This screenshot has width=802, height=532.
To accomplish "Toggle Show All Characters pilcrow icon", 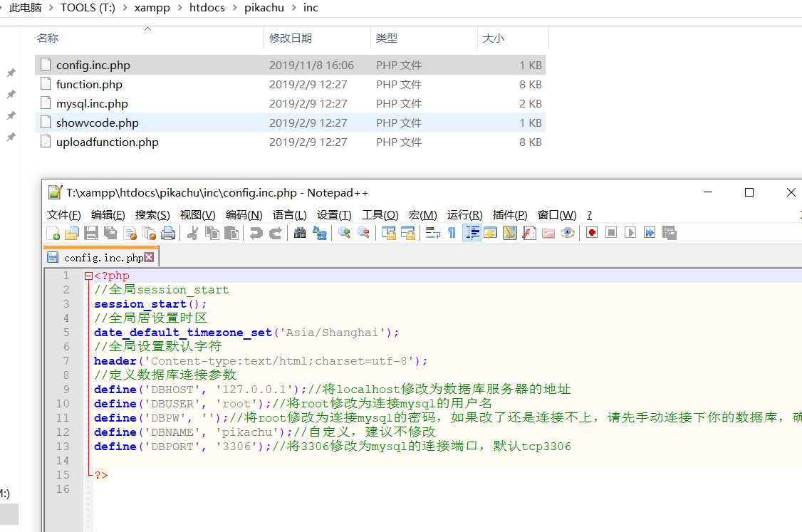I will (x=452, y=234).
